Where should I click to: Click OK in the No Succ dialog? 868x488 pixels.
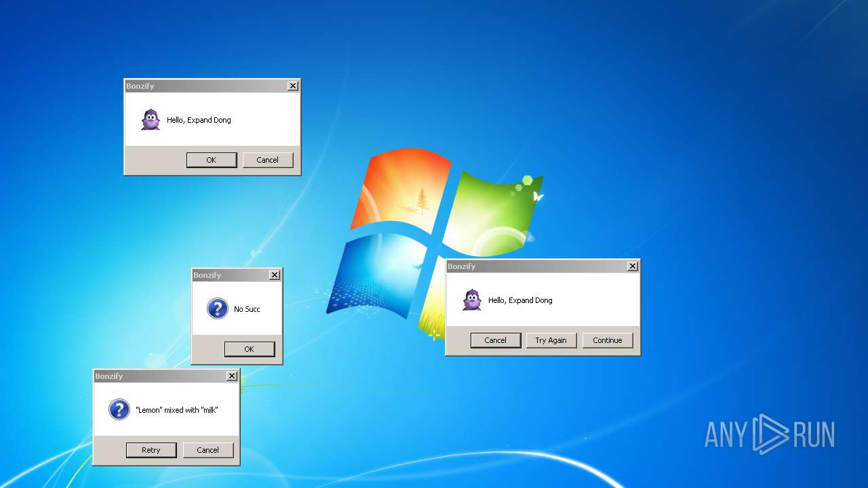coord(250,349)
